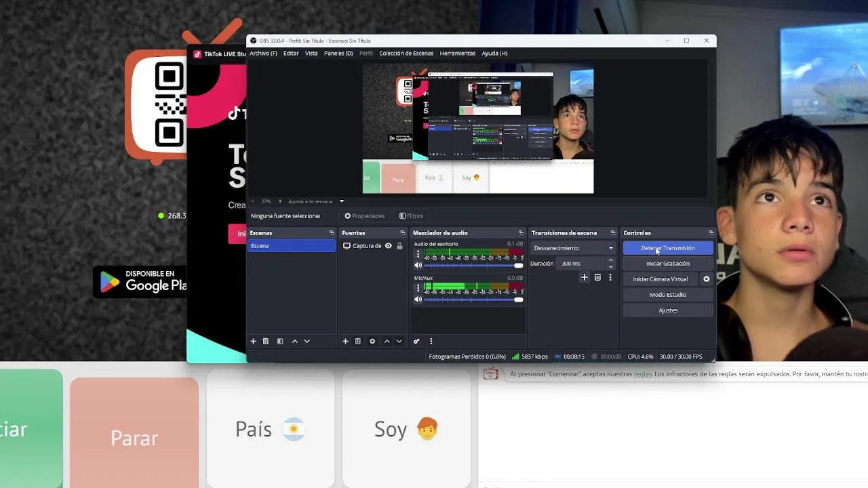Undock the Mezclador de audio panel
868x488 pixels.
click(x=521, y=233)
